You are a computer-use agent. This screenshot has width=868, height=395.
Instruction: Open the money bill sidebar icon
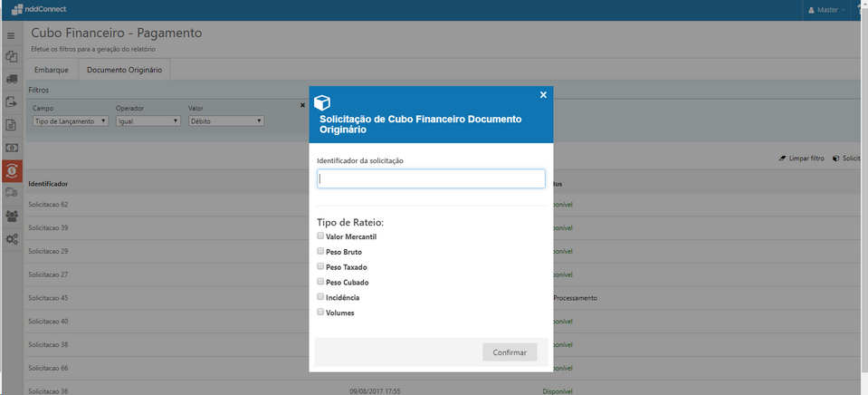[x=12, y=147]
